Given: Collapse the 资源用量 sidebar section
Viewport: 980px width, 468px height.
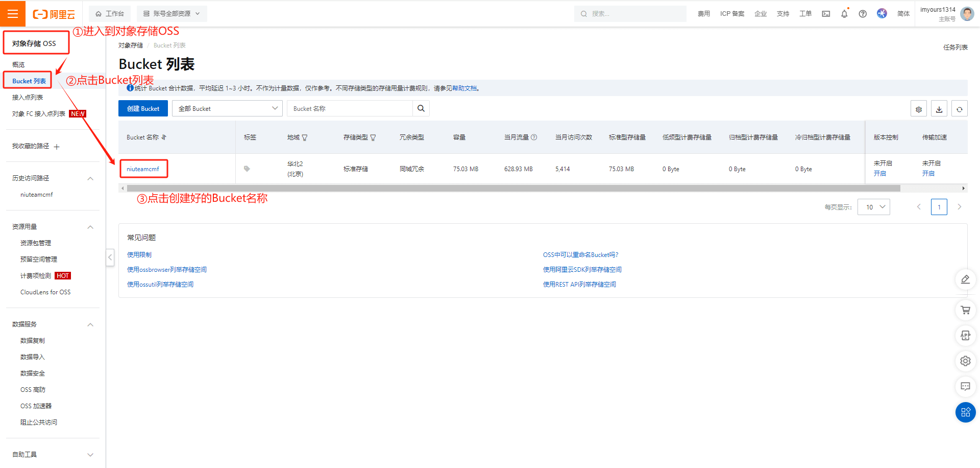Looking at the screenshot, I should pyautogui.click(x=90, y=227).
